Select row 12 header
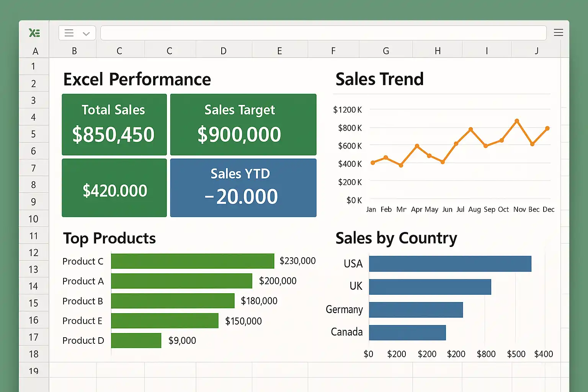The height and width of the screenshot is (392, 588). pos(33,253)
